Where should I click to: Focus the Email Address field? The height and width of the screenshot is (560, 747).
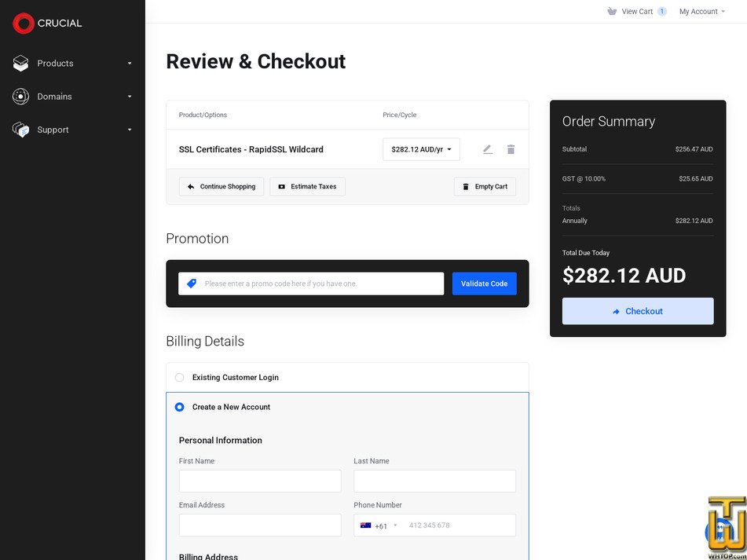pyautogui.click(x=260, y=525)
